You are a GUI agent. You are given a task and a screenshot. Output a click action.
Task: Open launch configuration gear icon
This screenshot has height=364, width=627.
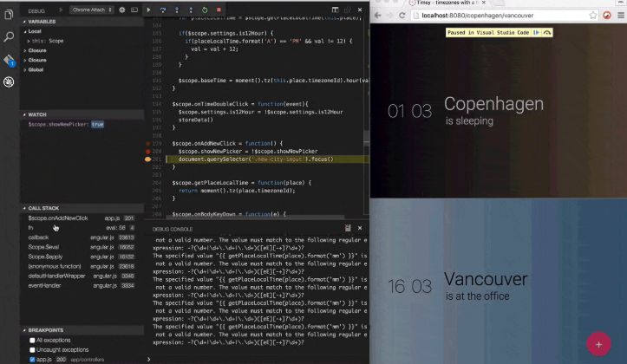click(122, 10)
